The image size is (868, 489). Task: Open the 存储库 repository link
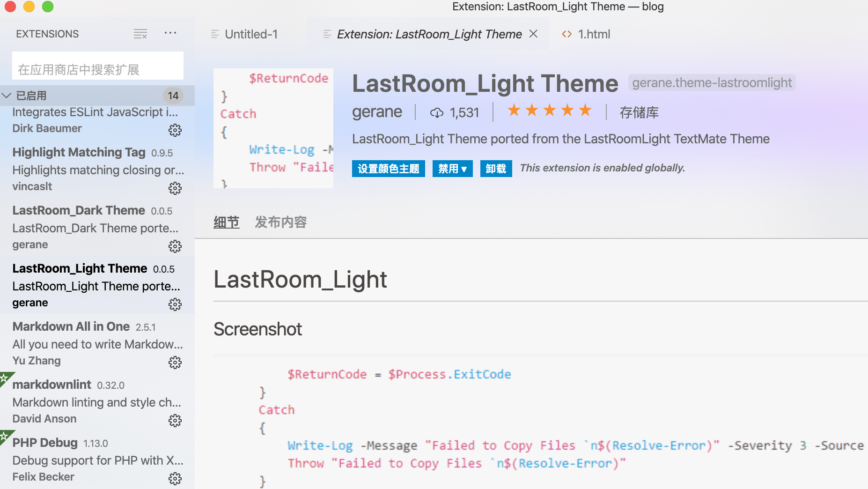point(639,112)
